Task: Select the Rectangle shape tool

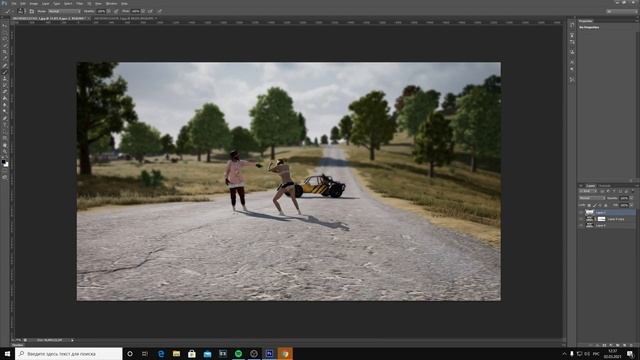Action: pos(5,138)
